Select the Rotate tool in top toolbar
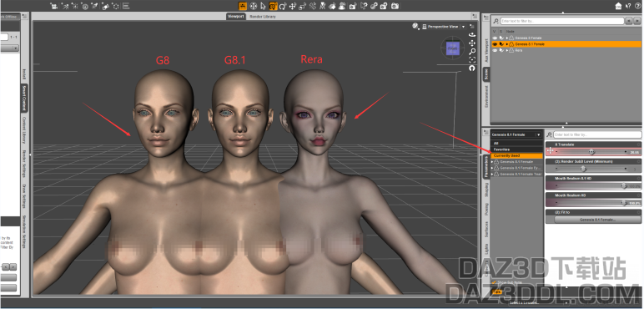Viewport: 644px width, 309px height. (x=283, y=6)
